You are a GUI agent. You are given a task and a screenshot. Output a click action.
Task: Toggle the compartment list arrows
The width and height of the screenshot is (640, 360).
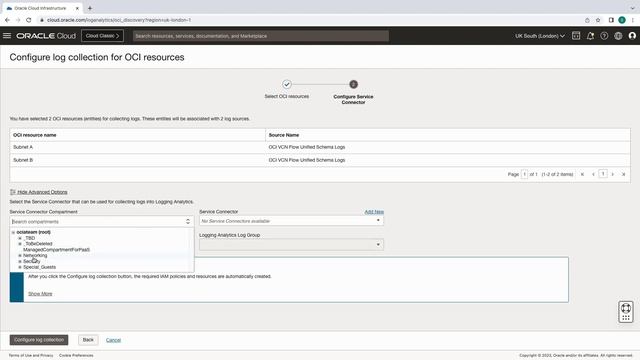[x=188, y=221]
